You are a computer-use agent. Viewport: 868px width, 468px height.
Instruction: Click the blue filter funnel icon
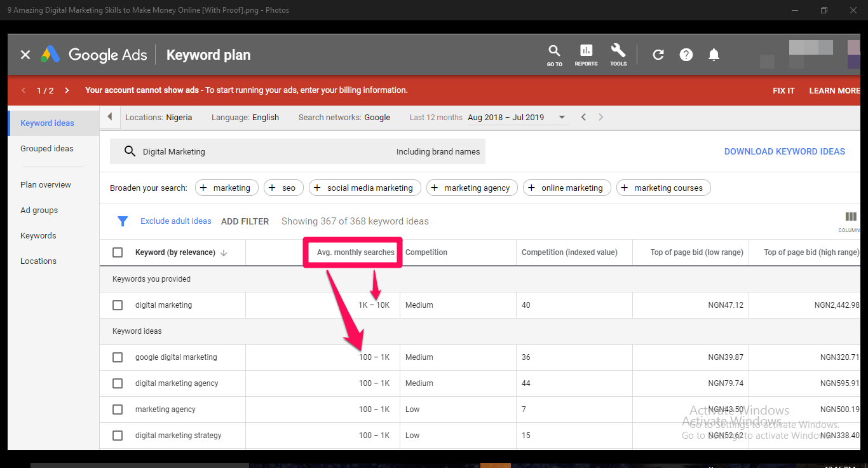pos(123,221)
